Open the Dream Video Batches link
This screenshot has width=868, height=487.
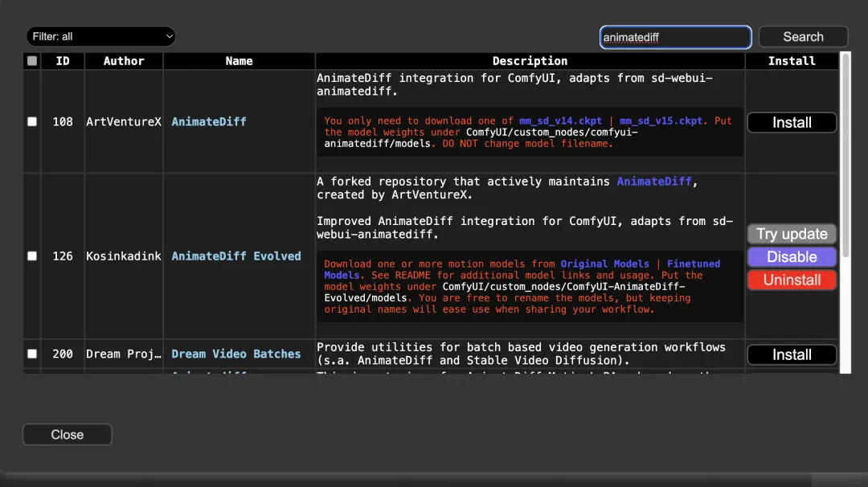point(236,354)
